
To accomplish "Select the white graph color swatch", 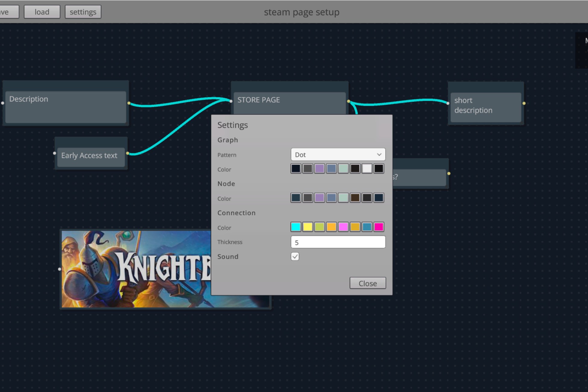I will click(x=367, y=168).
